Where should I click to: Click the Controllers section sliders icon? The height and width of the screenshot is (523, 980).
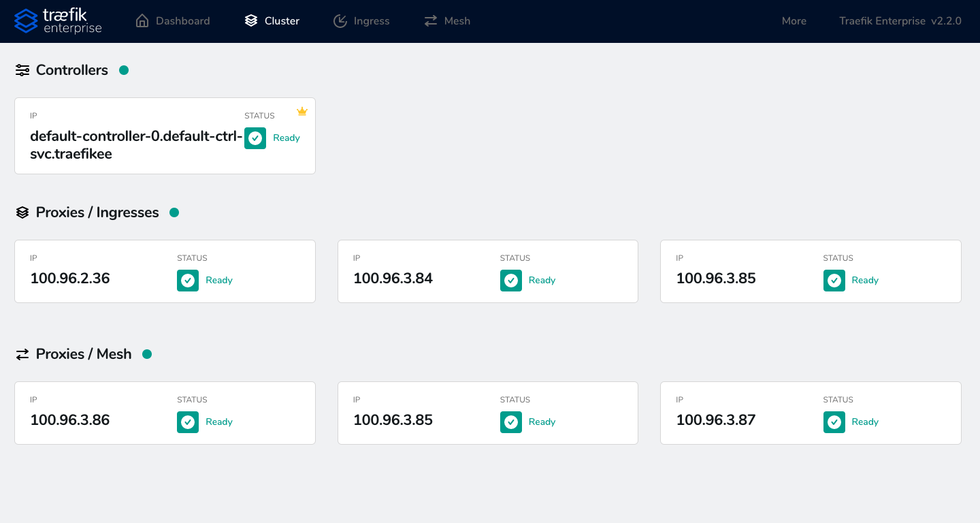22,69
